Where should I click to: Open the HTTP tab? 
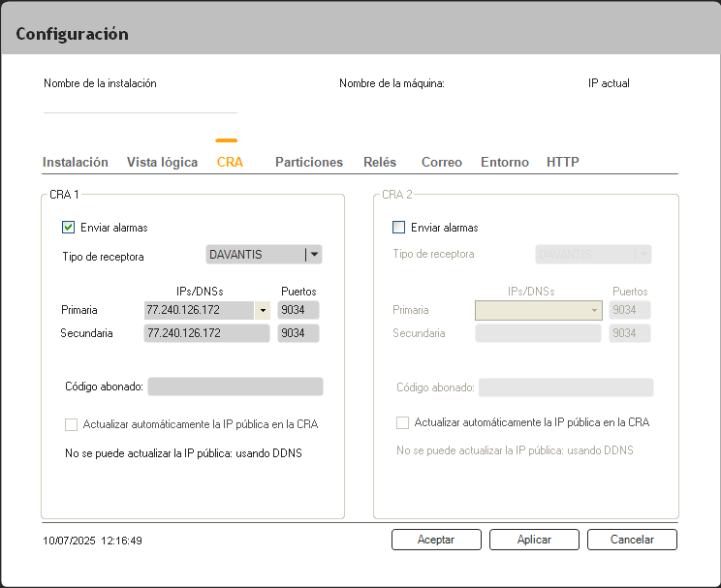563,163
